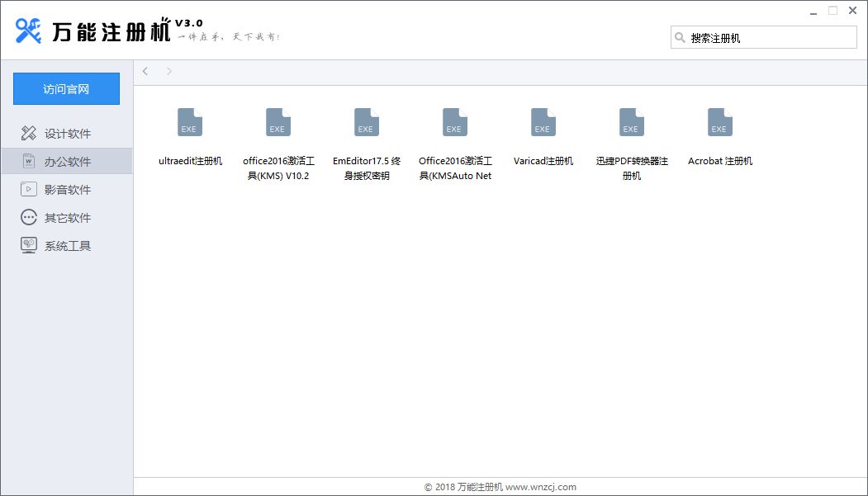The height and width of the screenshot is (496, 868).
Task: Select the 系统工具 category label
Action: 68,246
